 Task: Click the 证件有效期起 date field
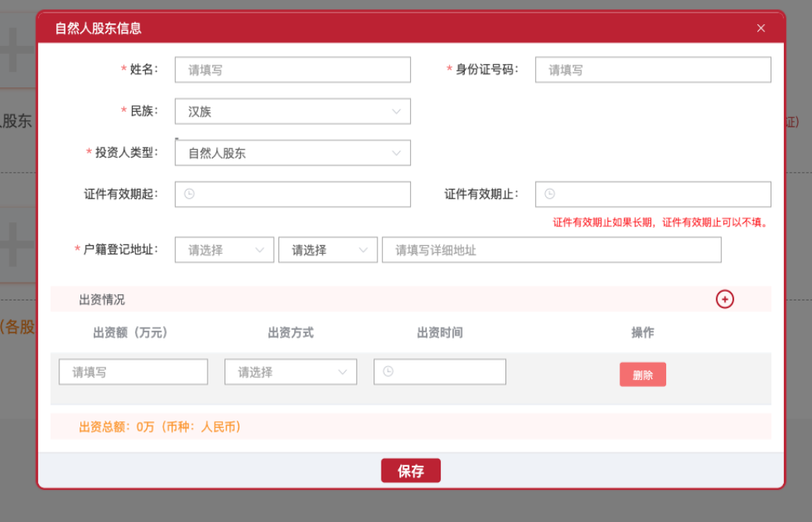pos(293,194)
